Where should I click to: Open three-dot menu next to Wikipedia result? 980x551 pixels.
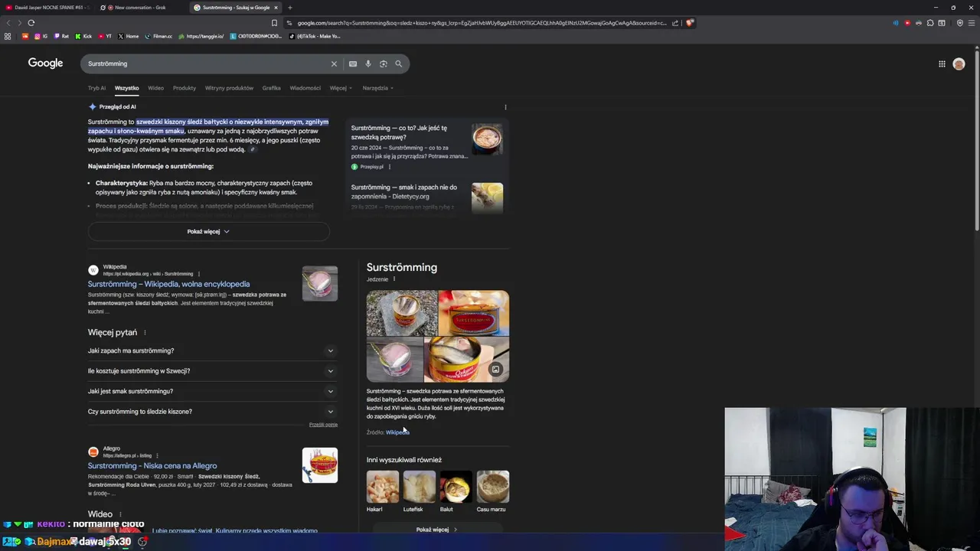click(x=199, y=274)
